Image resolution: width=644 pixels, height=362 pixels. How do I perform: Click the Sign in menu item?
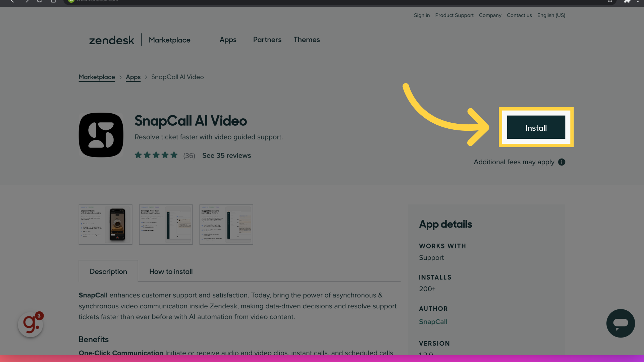coord(422,15)
